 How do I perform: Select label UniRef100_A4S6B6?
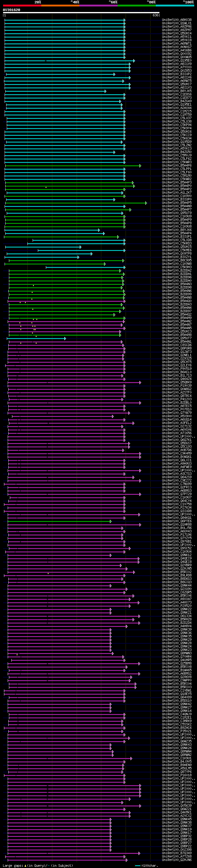[x=177, y=50]
